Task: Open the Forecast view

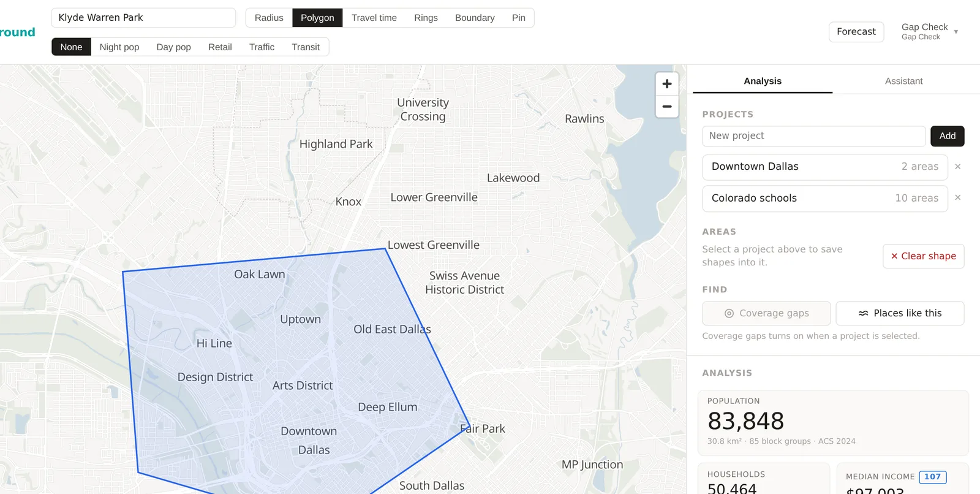Action: click(x=856, y=32)
